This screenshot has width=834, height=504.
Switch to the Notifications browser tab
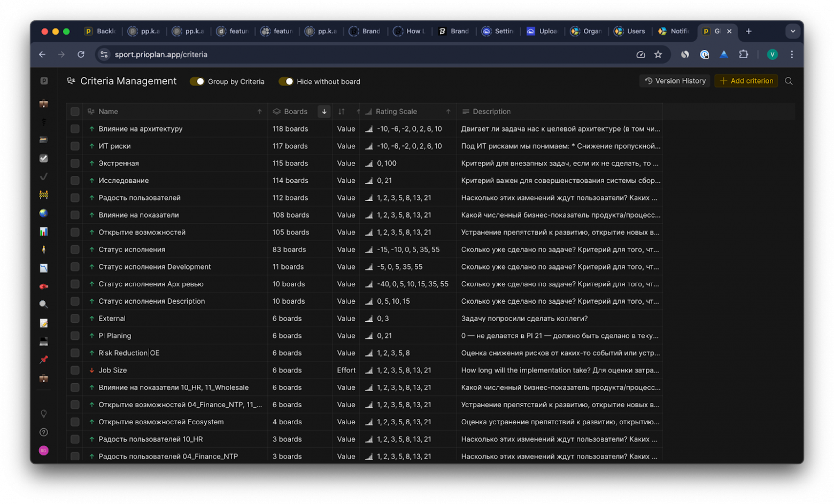[x=674, y=31]
